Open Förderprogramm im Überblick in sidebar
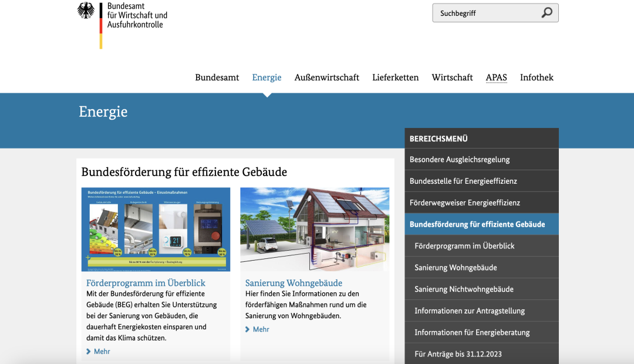This screenshot has width=634, height=364. tap(481, 246)
